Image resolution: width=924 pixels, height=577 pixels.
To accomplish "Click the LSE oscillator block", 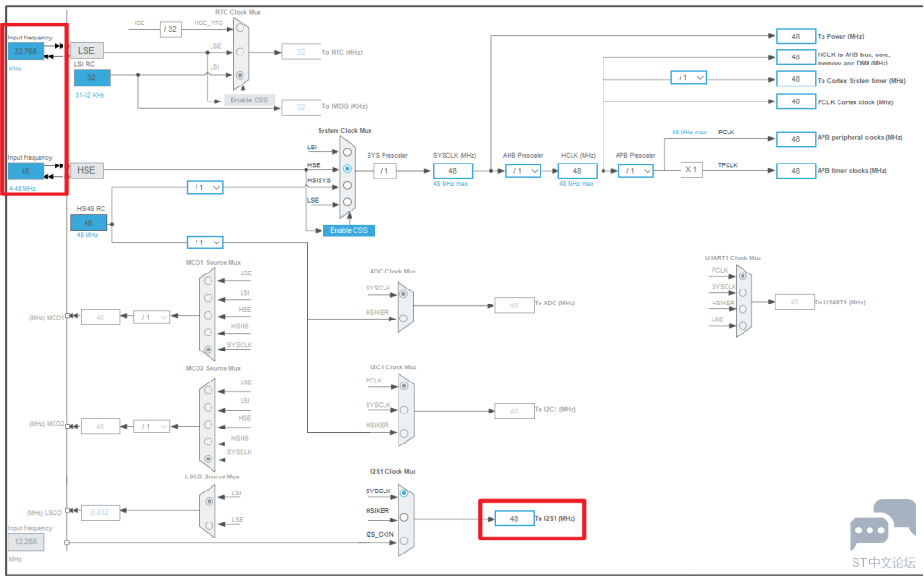I will coord(86,51).
